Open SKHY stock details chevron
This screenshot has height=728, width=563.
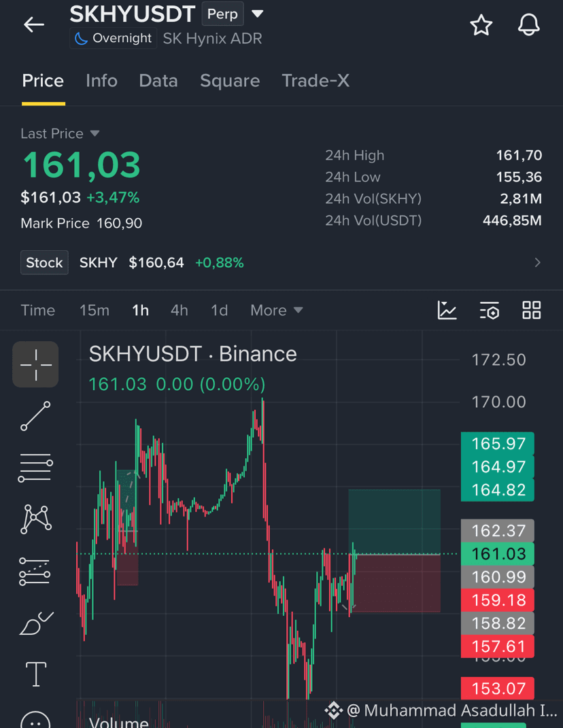[537, 263]
